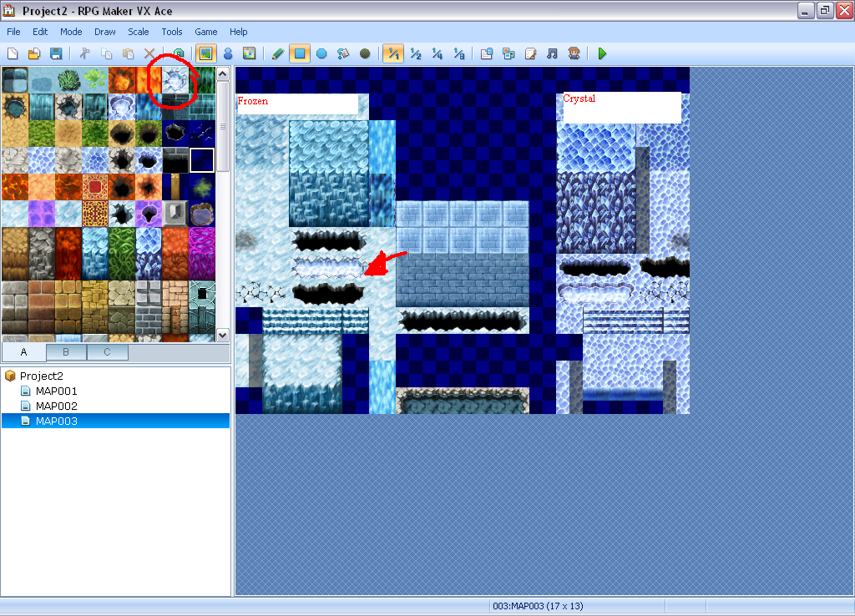Switch to tileset palette tab B
This screenshot has width=855, height=616.
(x=65, y=352)
